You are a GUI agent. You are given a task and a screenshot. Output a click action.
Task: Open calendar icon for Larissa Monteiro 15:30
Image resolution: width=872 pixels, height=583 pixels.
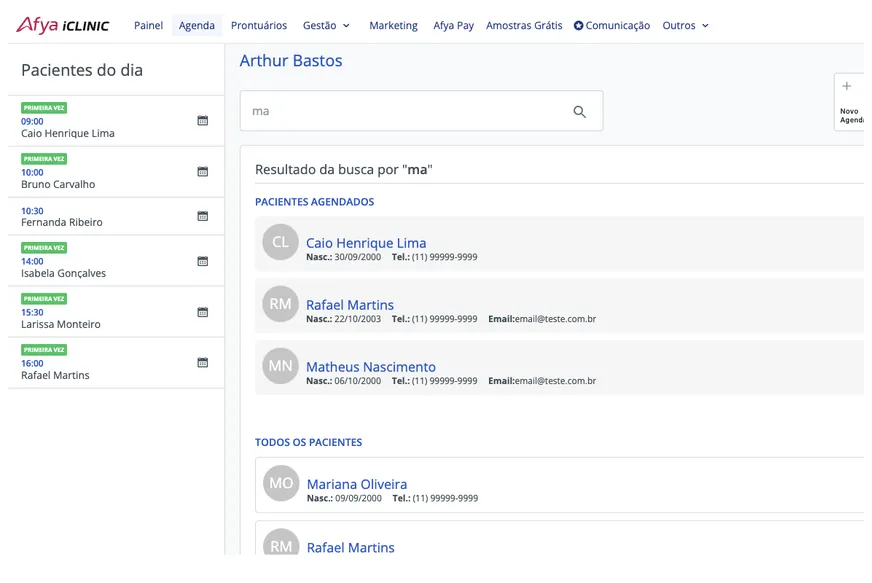coord(203,312)
